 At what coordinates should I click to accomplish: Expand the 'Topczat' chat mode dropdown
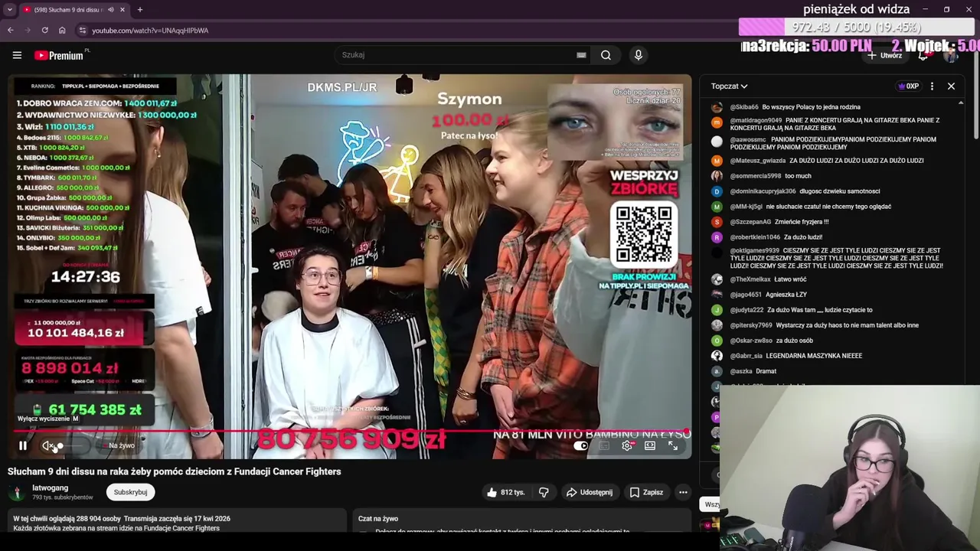[729, 86]
